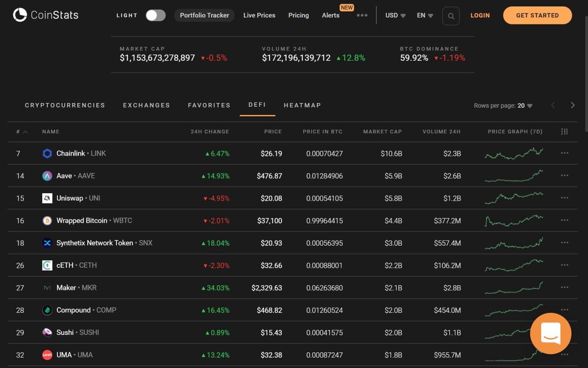Image resolution: width=588 pixels, height=368 pixels.
Task: Toggle the LIGHT theme switch
Action: [155, 15]
